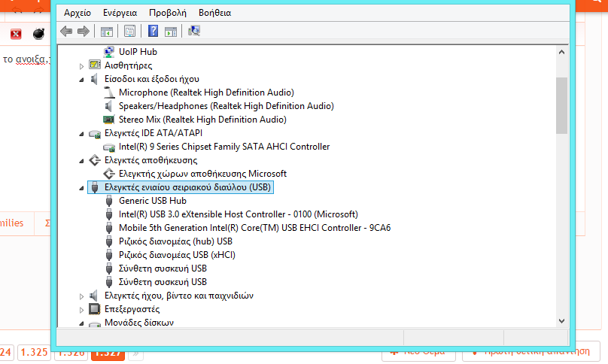Click the blue Help question mark icon
The image size is (608, 364).
(x=153, y=32)
